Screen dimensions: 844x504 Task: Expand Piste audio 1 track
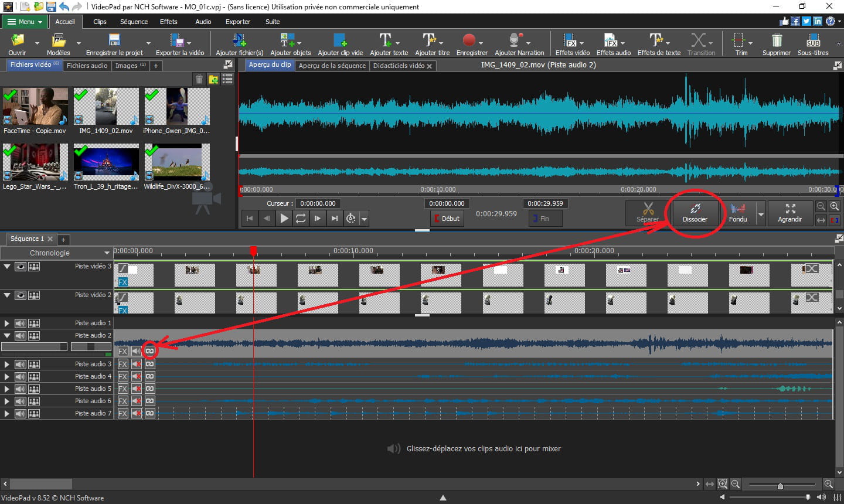pyautogui.click(x=7, y=323)
